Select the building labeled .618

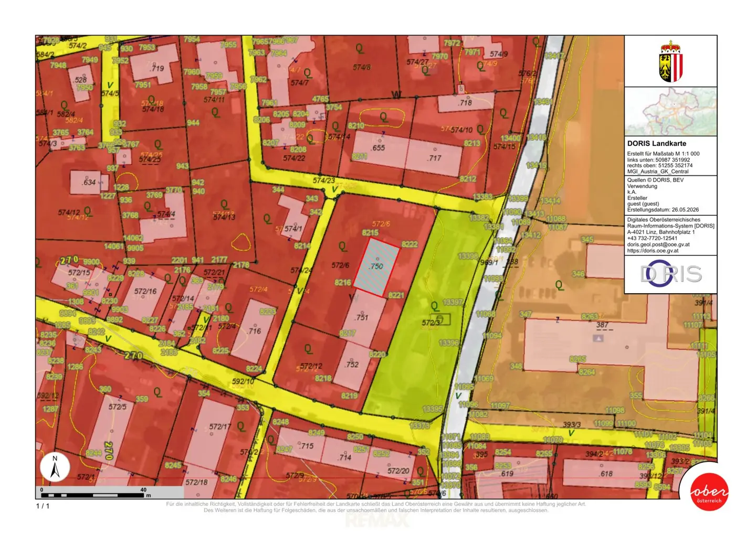click(x=606, y=473)
